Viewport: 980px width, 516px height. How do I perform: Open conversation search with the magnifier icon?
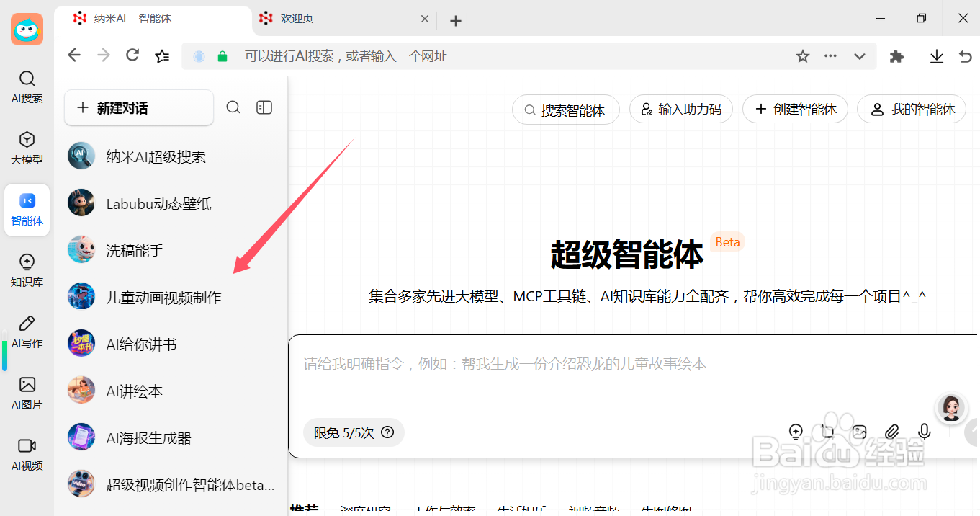(x=233, y=107)
